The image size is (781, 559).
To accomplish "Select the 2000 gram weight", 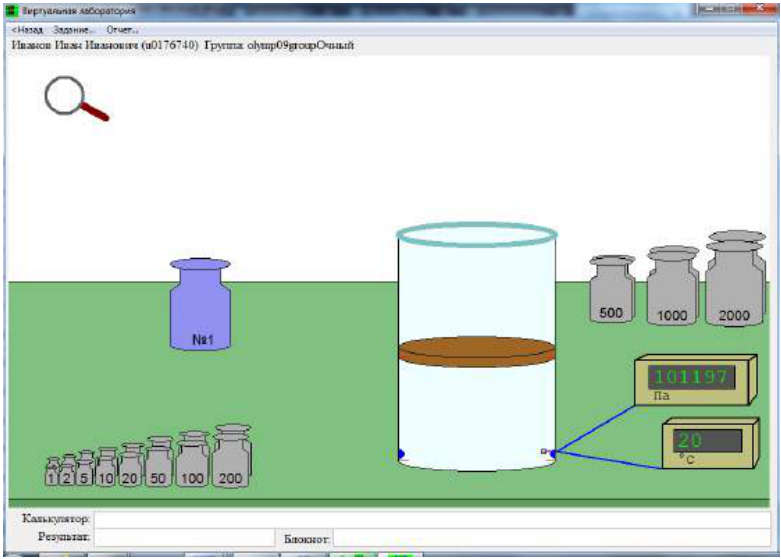I will pyautogui.click(x=735, y=278).
